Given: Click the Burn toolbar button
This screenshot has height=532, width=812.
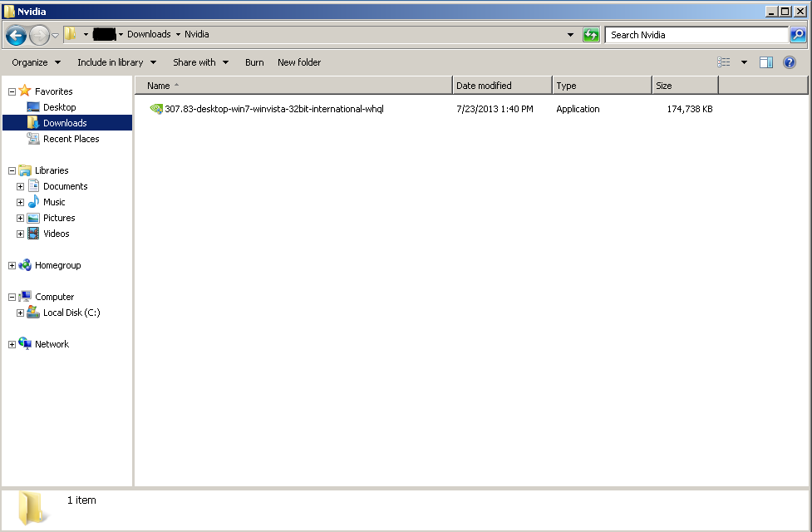Looking at the screenshot, I should 254,62.
